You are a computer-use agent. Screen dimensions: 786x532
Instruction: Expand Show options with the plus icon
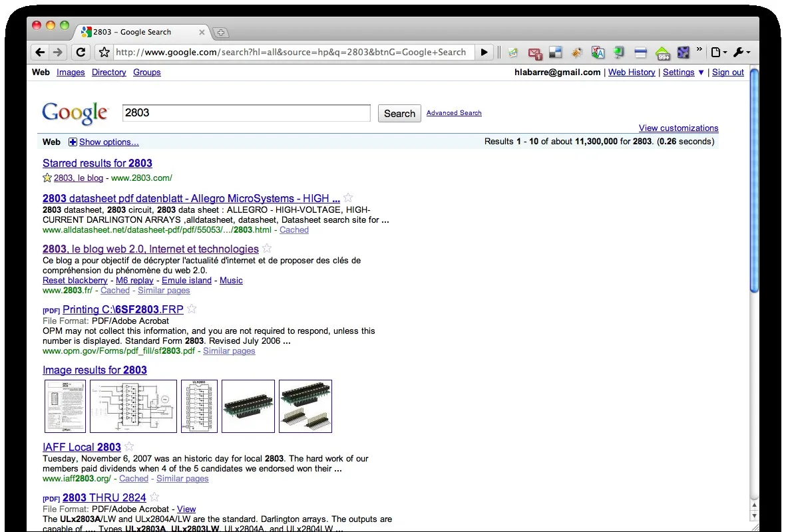(73, 142)
